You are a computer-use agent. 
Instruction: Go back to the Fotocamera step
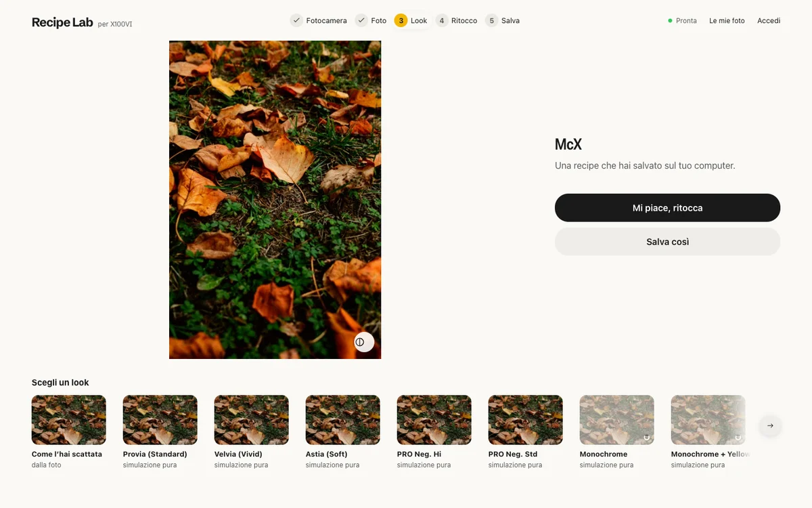click(x=319, y=20)
